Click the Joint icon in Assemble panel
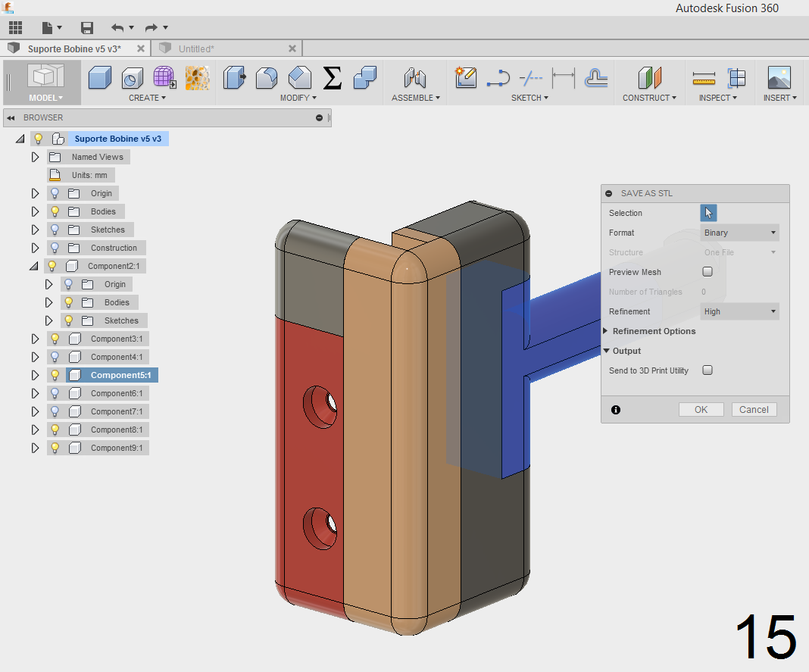The width and height of the screenshot is (809, 672). click(x=415, y=77)
